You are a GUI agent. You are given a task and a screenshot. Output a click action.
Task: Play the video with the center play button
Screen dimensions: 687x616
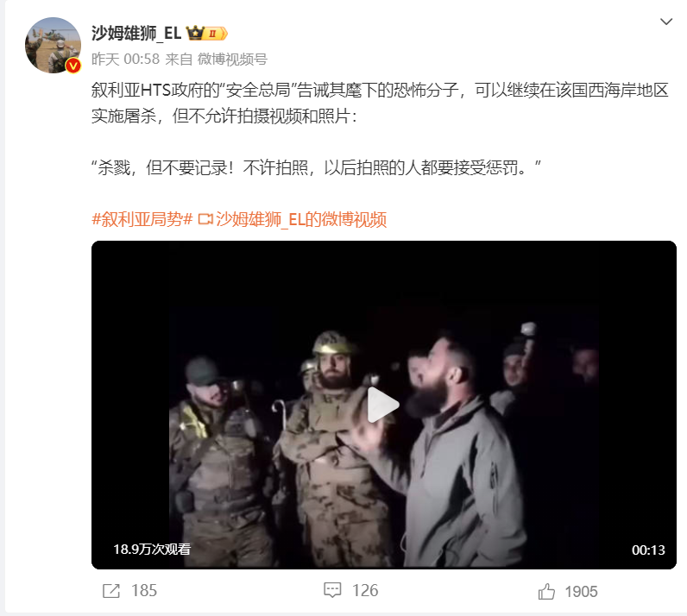[x=383, y=405]
